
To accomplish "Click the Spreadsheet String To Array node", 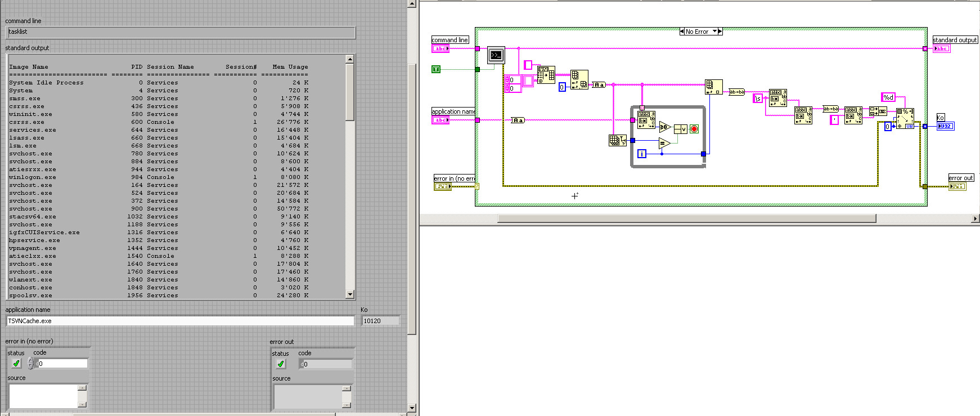I will (x=546, y=75).
